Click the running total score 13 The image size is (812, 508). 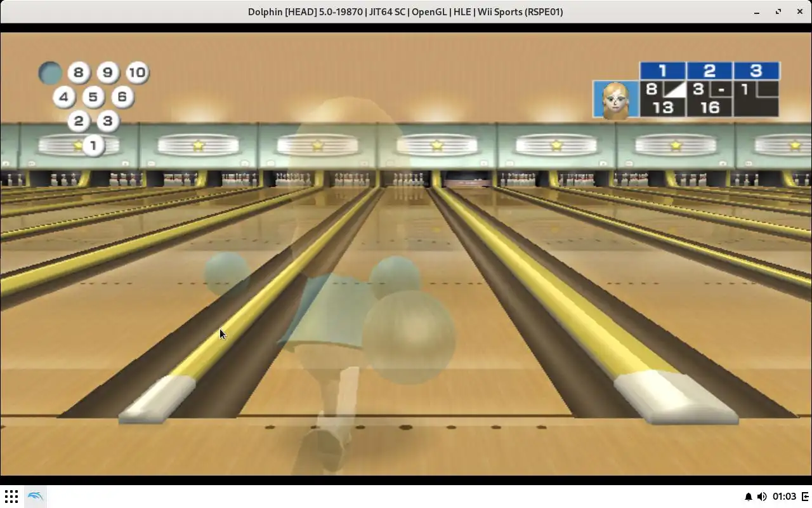(x=662, y=107)
